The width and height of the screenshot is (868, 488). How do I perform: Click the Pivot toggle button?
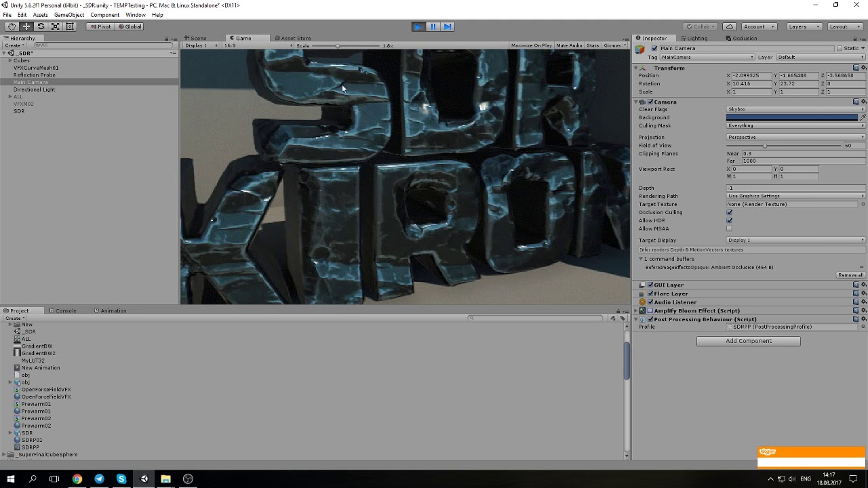click(x=100, y=26)
